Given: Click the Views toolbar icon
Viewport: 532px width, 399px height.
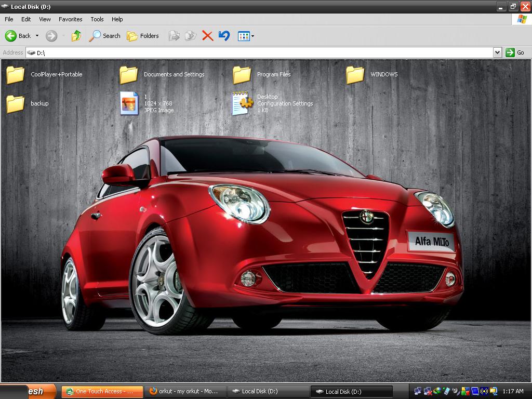Looking at the screenshot, I should tap(243, 35).
